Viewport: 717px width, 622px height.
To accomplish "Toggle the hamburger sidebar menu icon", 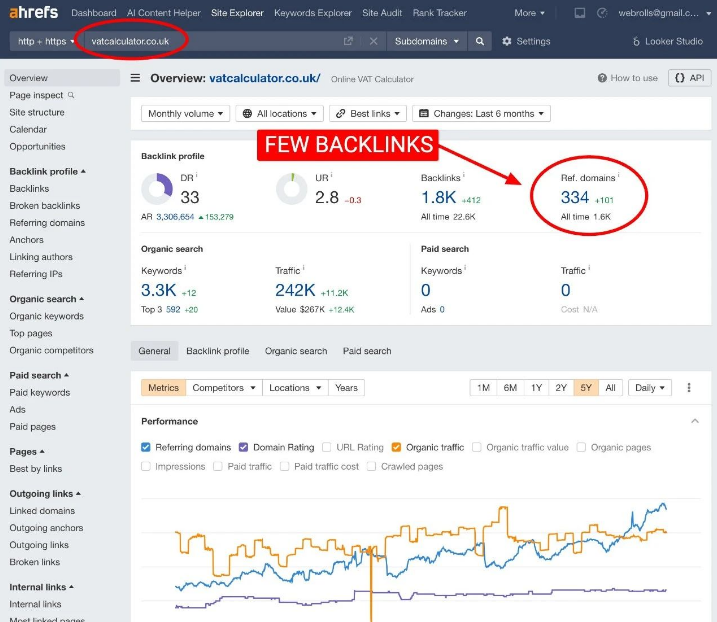I will tap(135, 78).
